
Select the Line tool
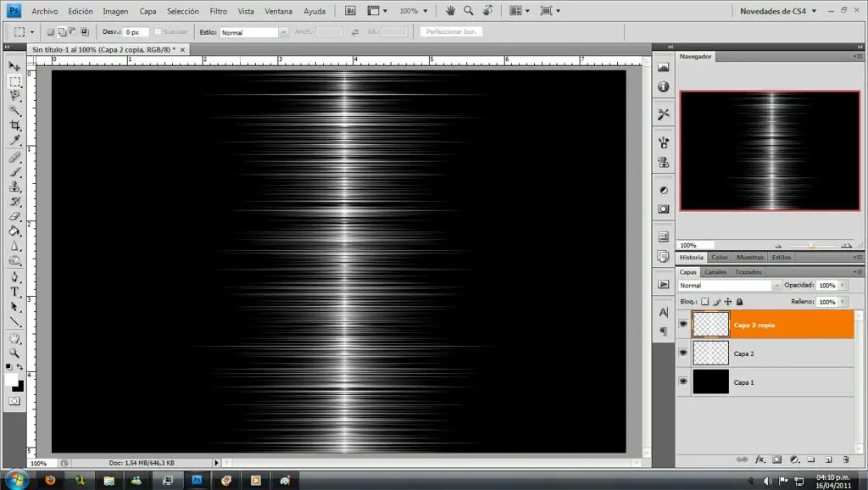[x=14, y=321]
